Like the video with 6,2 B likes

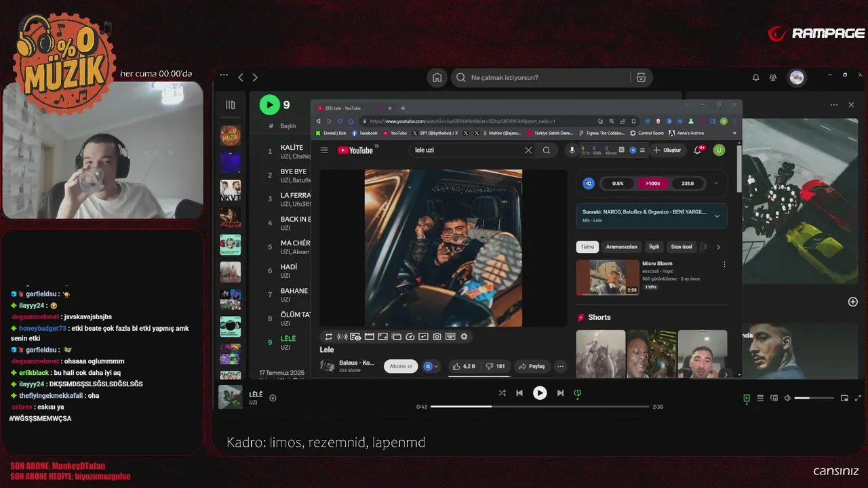click(x=464, y=366)
